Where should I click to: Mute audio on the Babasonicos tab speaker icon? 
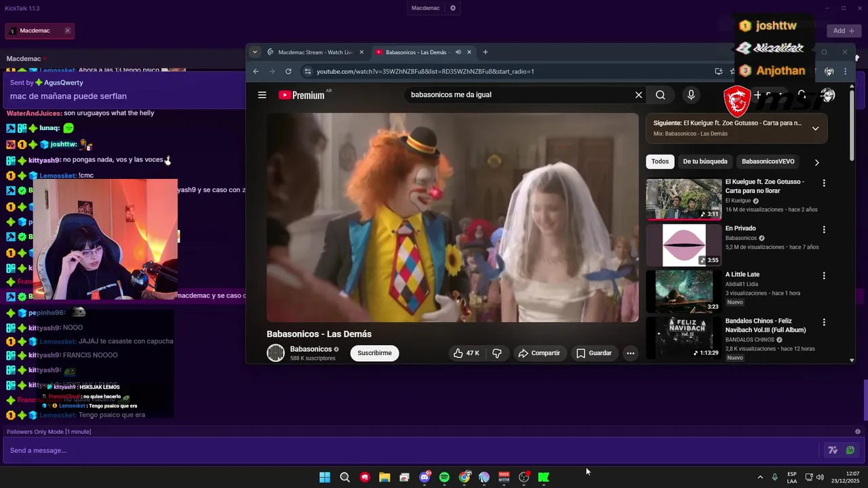458,52
